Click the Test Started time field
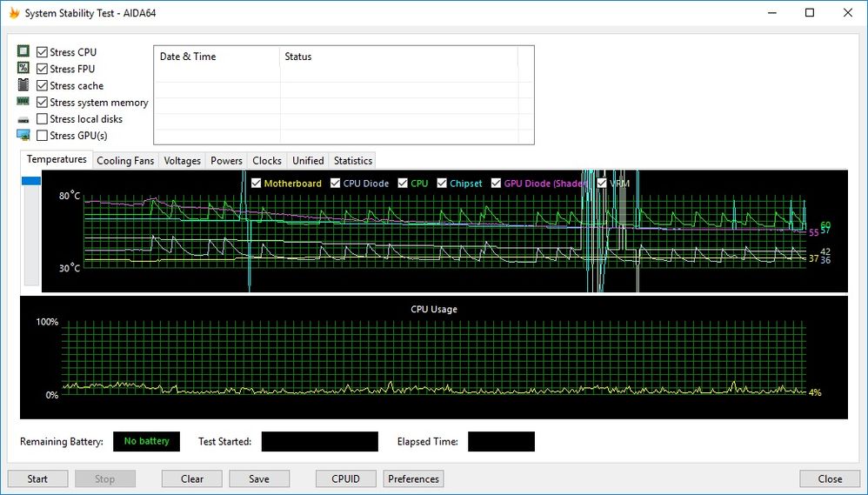This screenshot has width=868, height=495. tap(320, 442)
